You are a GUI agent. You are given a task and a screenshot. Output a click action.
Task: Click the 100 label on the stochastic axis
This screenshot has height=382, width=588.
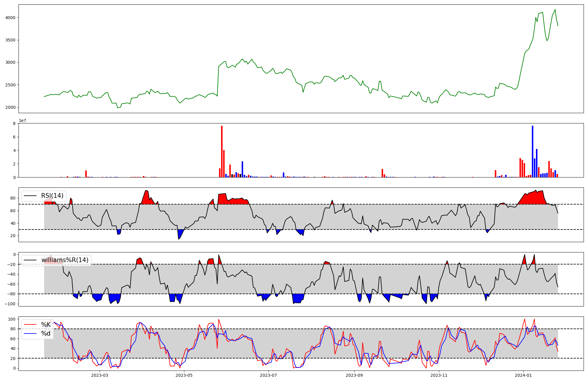12,319
